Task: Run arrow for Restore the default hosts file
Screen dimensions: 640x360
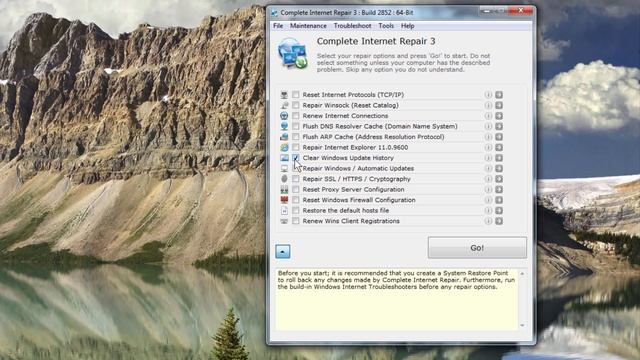Action: point(499,211)
